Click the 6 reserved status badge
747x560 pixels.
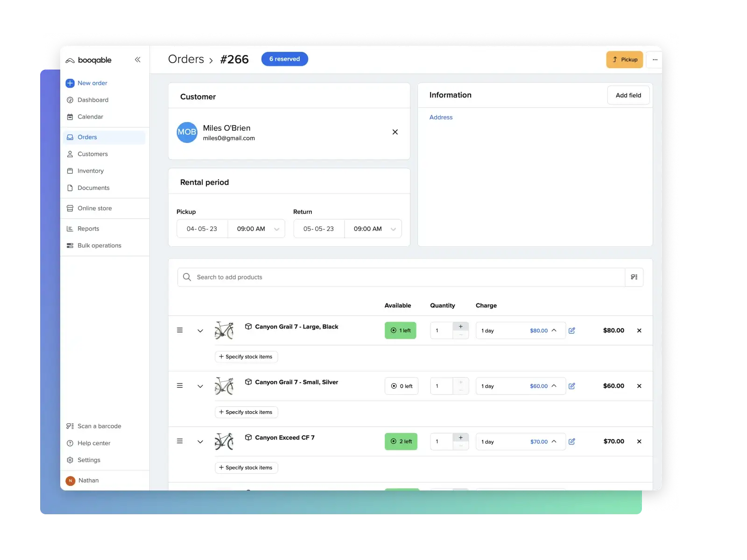(285, 59)
